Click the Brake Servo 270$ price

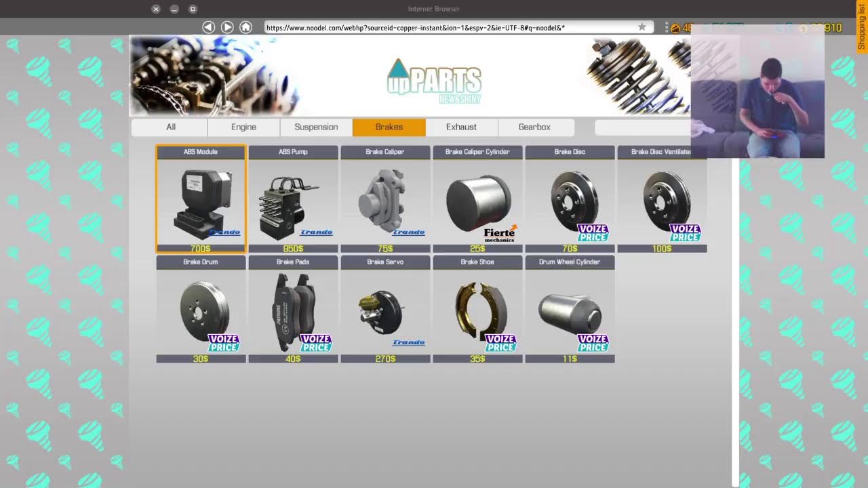coord(386,359)
